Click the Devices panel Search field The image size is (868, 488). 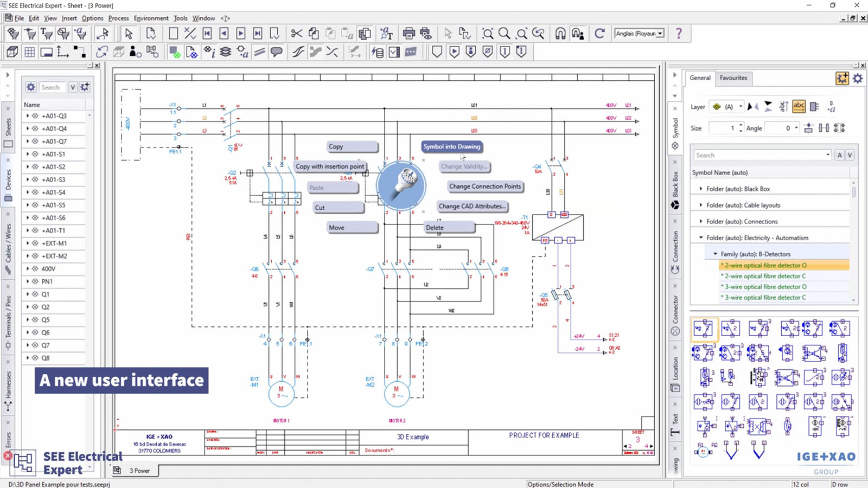52,87
